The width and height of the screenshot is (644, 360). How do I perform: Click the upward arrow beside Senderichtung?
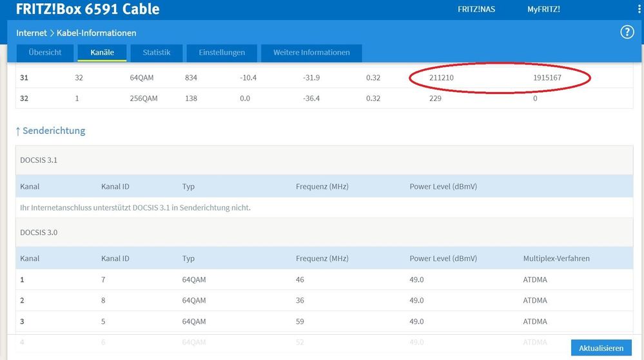click(18, 131)
